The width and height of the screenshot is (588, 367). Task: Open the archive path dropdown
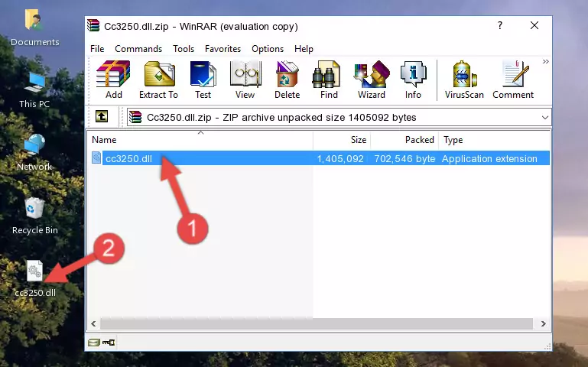tap(545, 117)
